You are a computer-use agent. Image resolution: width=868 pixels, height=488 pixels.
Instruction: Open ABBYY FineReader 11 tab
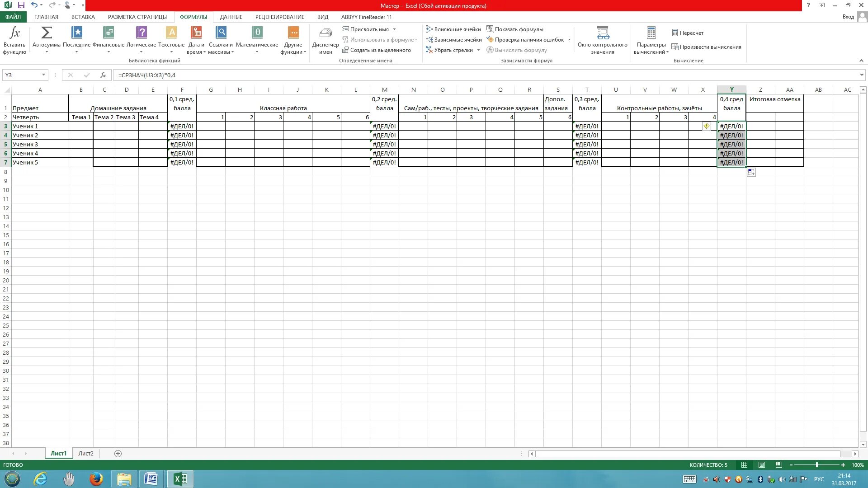(x=367, y=17)
